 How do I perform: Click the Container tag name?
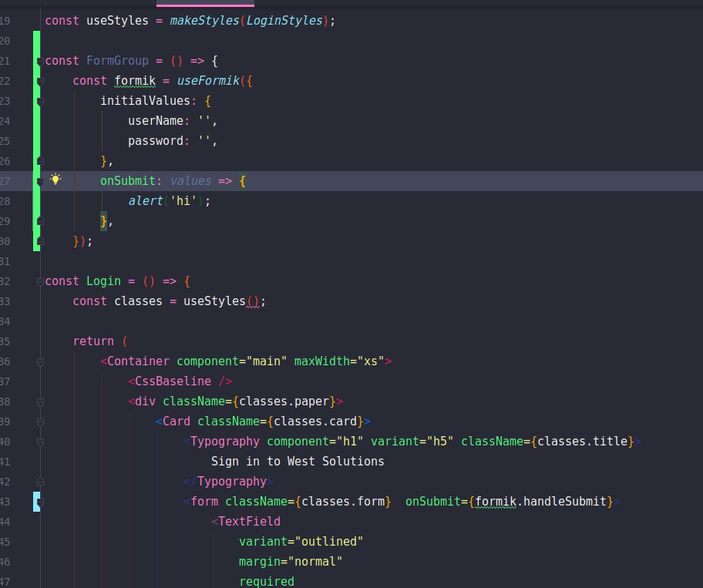pos(138,361)
